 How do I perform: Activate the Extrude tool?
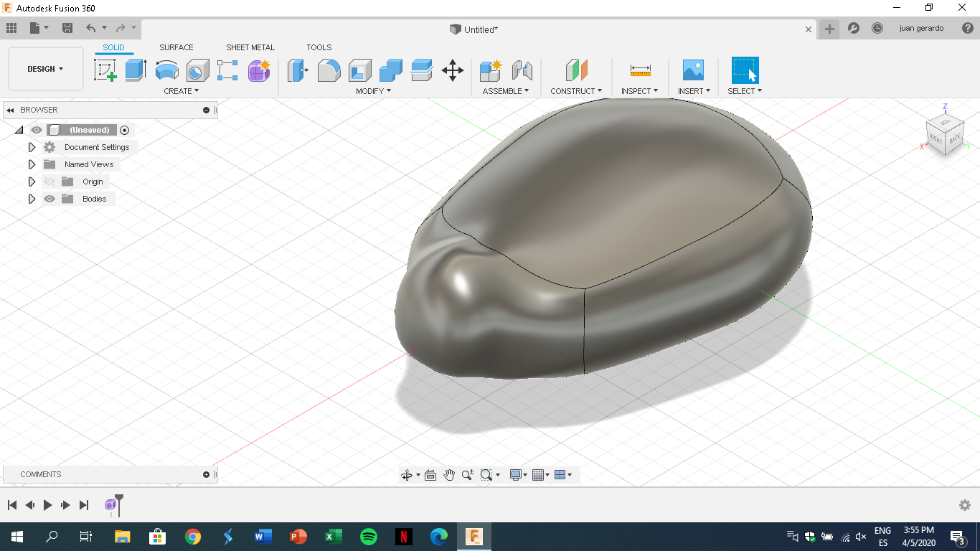136,70
